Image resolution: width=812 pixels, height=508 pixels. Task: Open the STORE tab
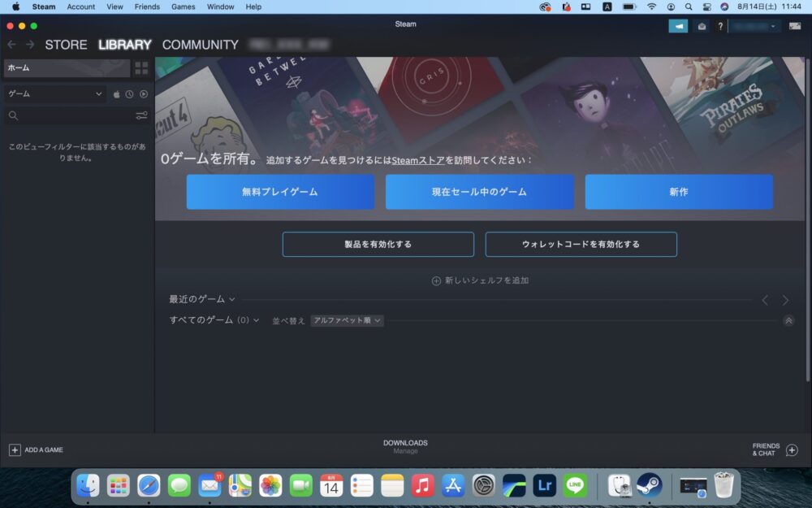point(66,45)
